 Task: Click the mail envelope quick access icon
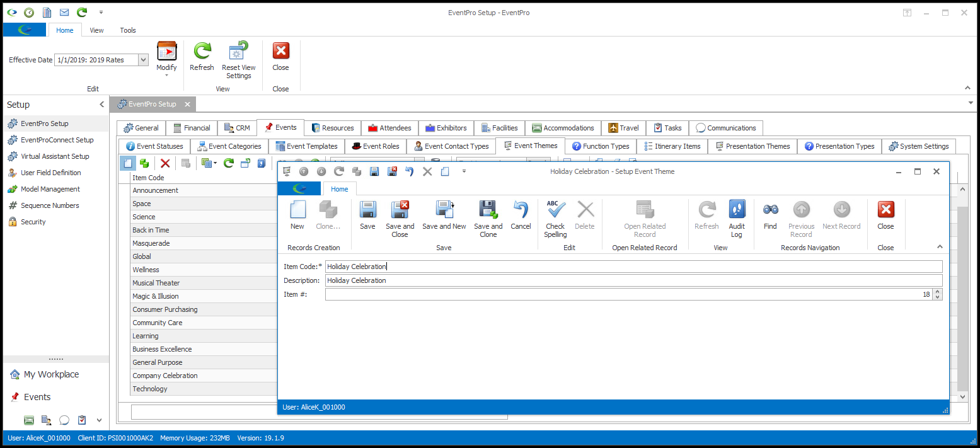tap(64, 12)
